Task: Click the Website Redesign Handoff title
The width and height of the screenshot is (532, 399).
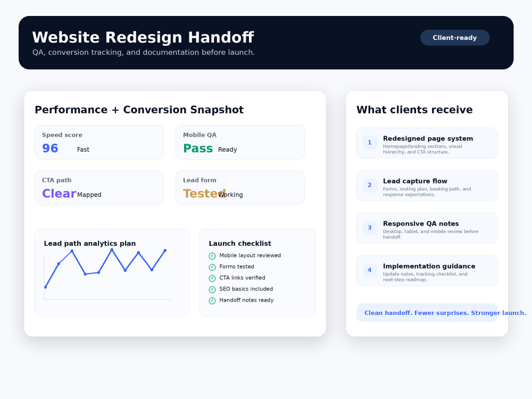Action: point(143,37)
